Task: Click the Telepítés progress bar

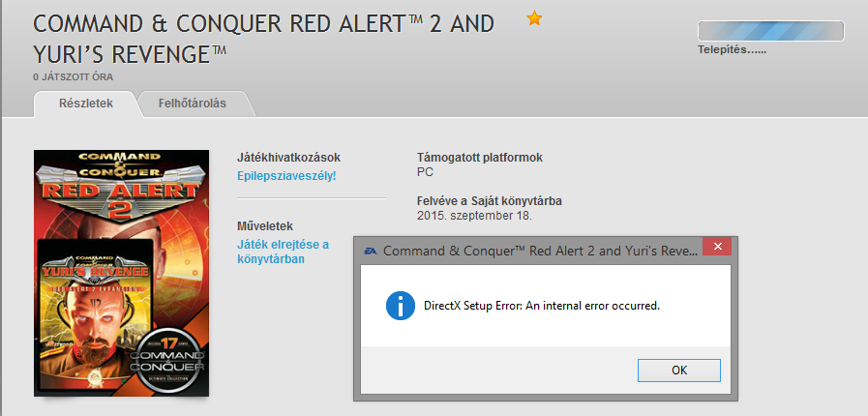Action: pyautogui.click(x=770, y=31)
